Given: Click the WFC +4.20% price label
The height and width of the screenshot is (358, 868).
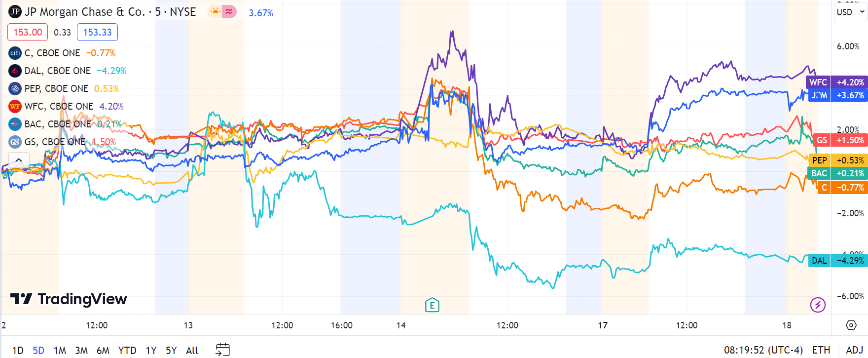Looking at the screenshot, I should pos(836,82).
